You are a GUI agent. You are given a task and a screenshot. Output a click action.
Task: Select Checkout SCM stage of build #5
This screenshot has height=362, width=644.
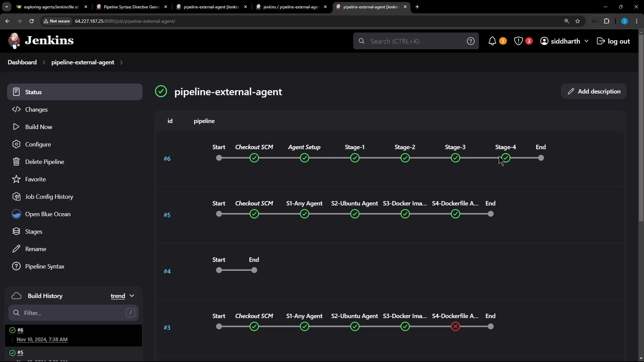[254, 214]
